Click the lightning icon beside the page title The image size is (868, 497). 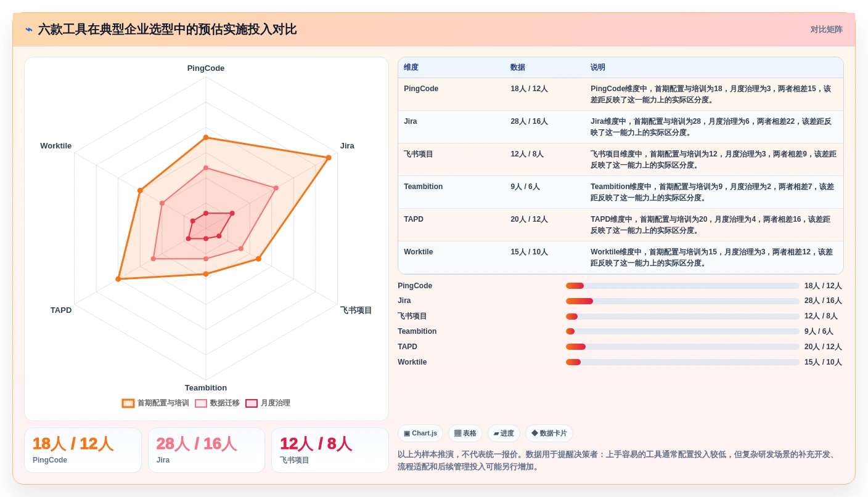pyautogui.click(x=29, y=30)
